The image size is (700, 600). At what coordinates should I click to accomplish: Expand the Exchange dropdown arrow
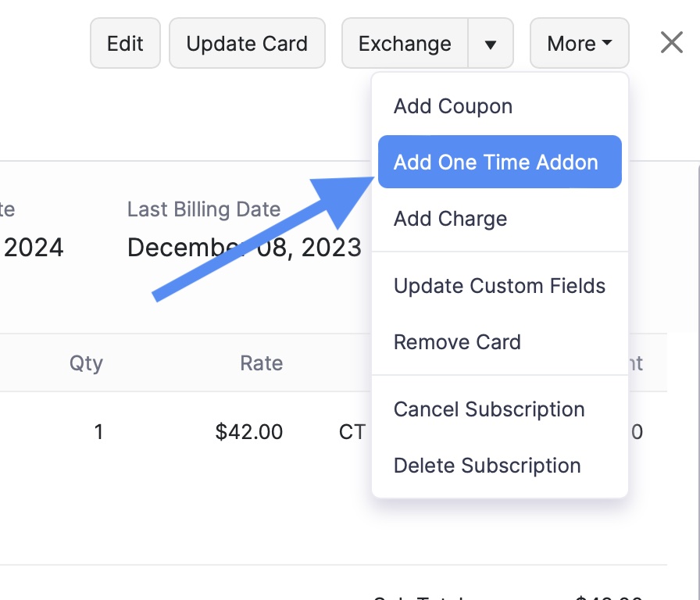(x=491, y=44)
